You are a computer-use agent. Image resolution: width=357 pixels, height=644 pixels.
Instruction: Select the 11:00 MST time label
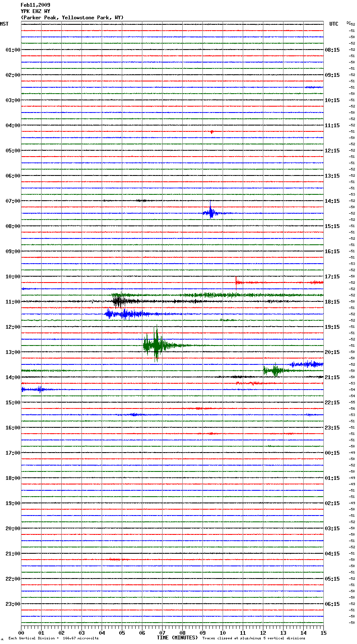[13, 302]
